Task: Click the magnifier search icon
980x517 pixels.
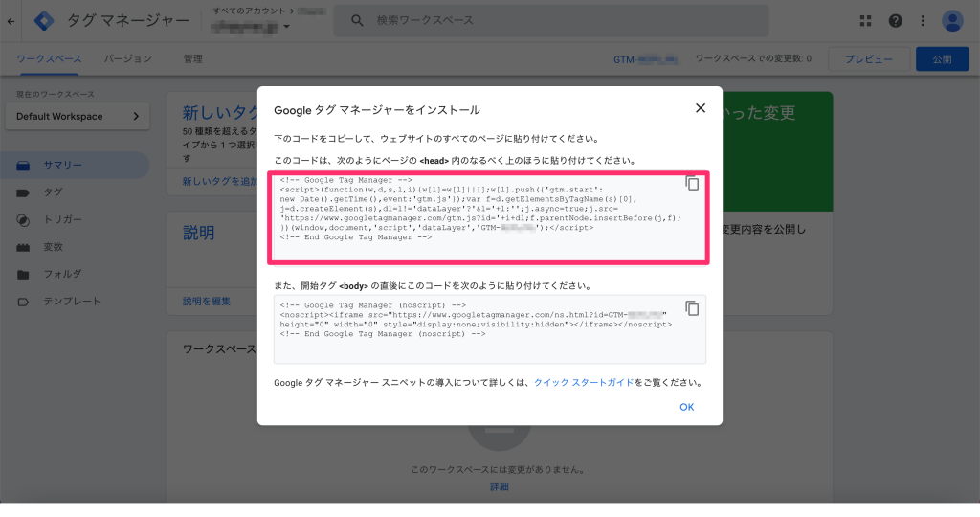Action: click(x=357, y=21)
